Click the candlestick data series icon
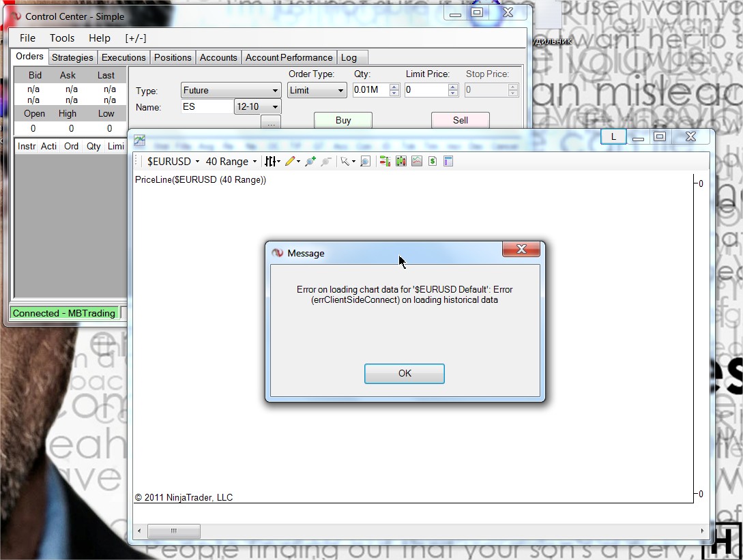Screen dimensions: 743x560 [x=401, y=162]
